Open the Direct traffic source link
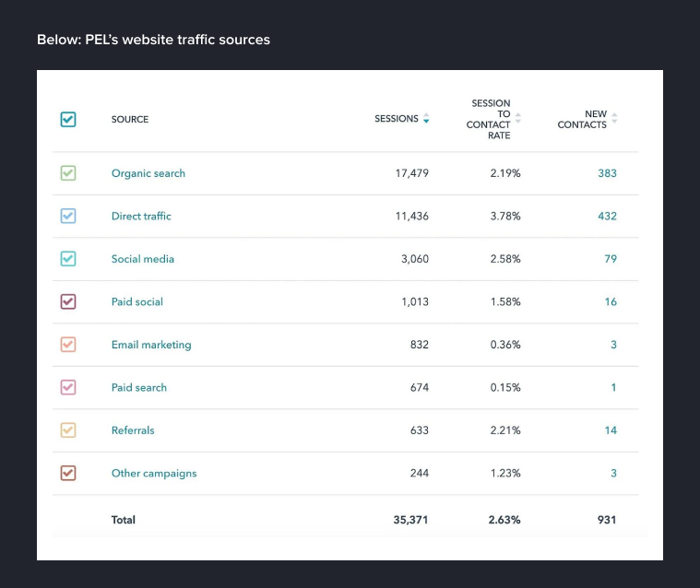Screen dimensions: 700x588 point(141,216)
